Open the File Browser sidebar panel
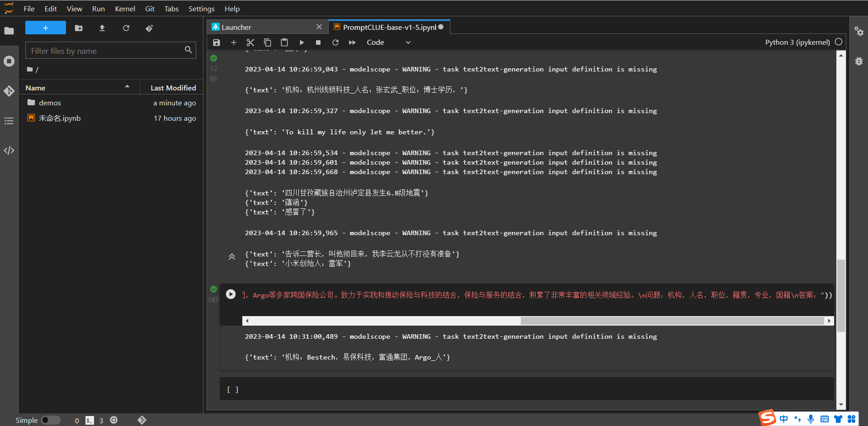 (x=9, y=31)
